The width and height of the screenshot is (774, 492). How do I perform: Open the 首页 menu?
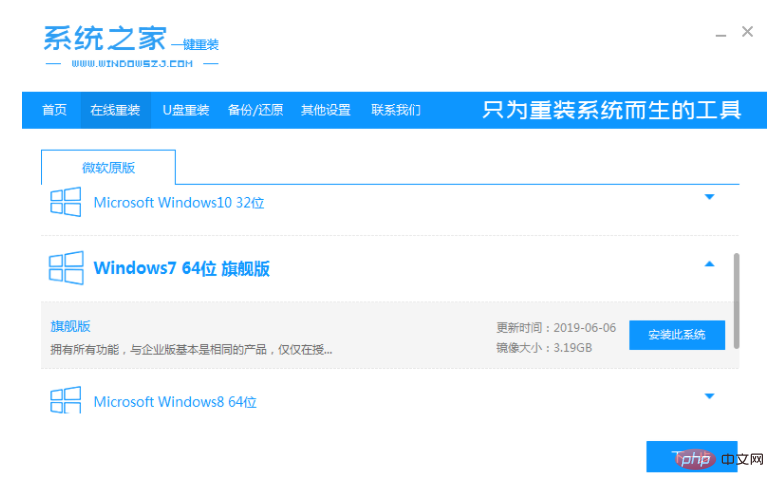click(x=54, y=110)
